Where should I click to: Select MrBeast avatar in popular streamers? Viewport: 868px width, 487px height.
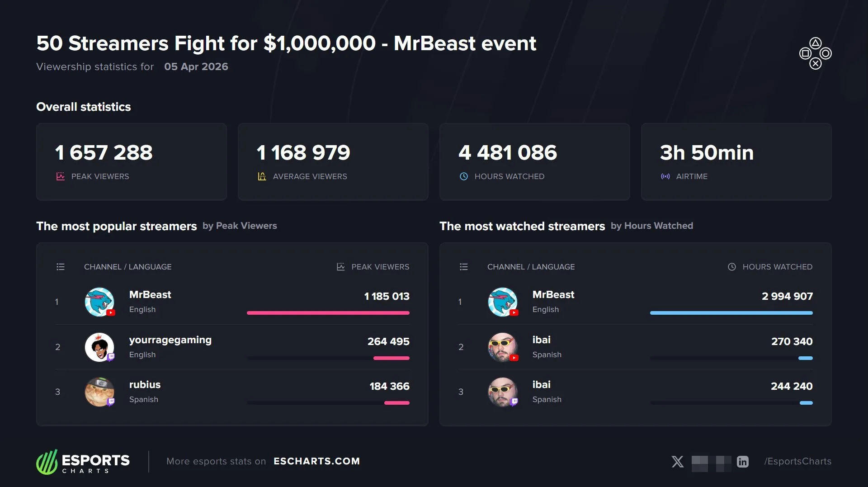coord(99,302)
